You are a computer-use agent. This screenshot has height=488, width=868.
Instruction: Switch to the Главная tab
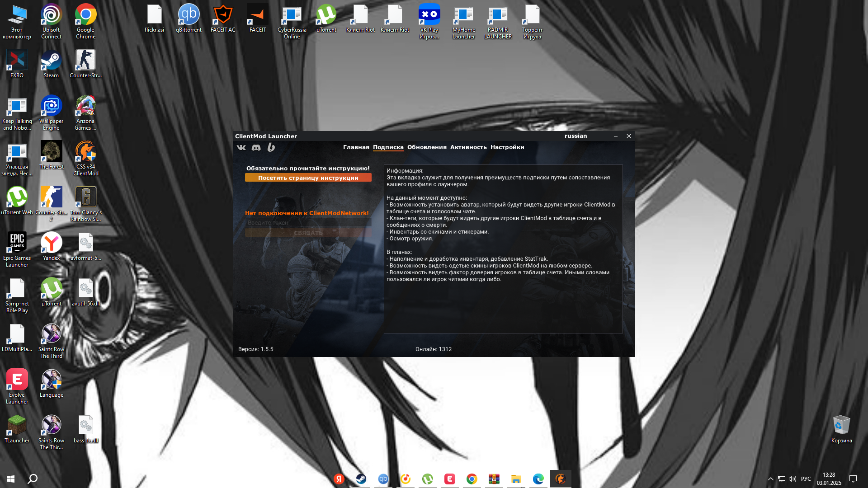tap(356, 147)
